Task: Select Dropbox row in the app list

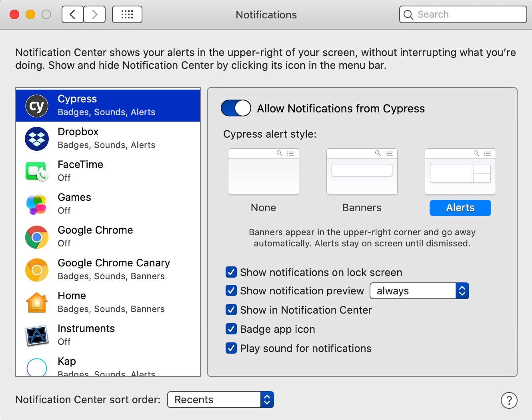Action: click(108, 138)
